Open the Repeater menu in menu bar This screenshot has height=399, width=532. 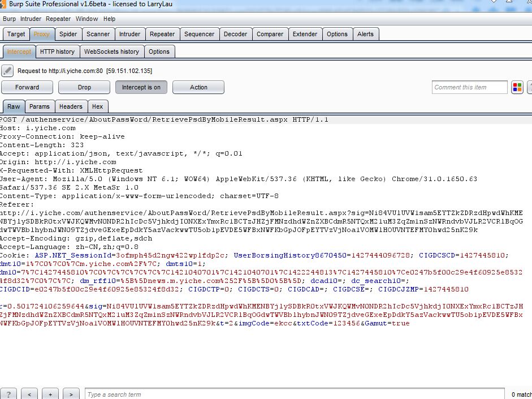(58, 19)
